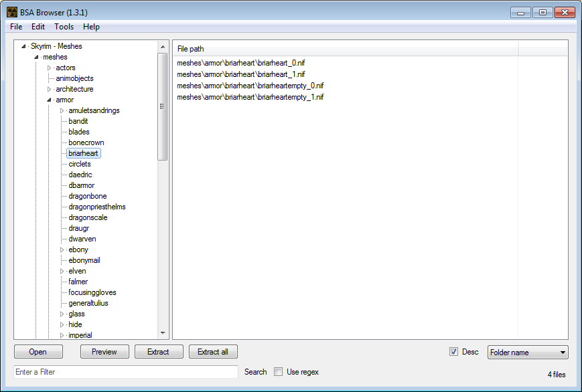The image size is (582, 392).
Task: Expand the imperial folder arrow
Action: tap(62, 336)
